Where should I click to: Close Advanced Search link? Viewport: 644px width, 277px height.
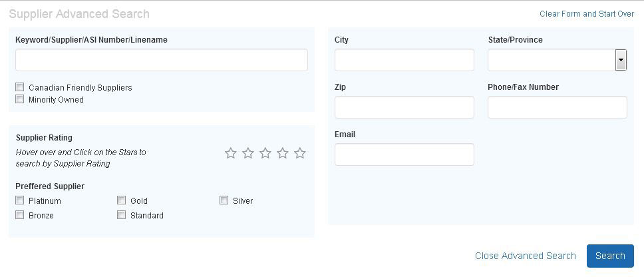(526, 256)
